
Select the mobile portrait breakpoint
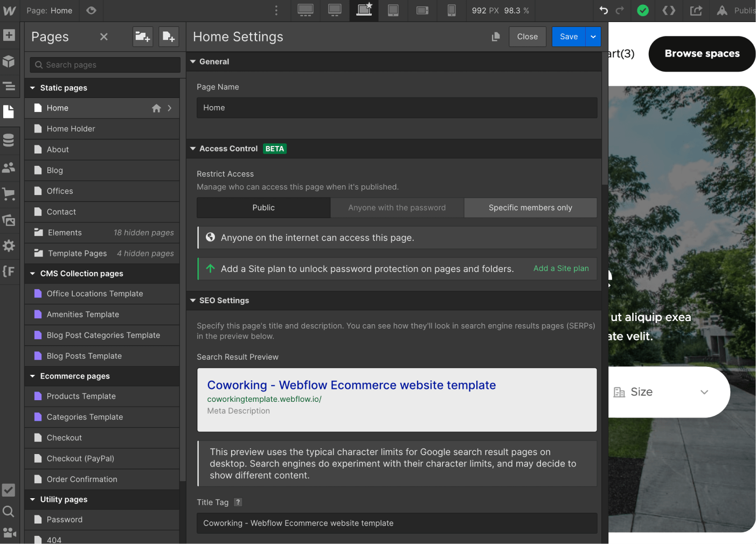pos(452,10)
